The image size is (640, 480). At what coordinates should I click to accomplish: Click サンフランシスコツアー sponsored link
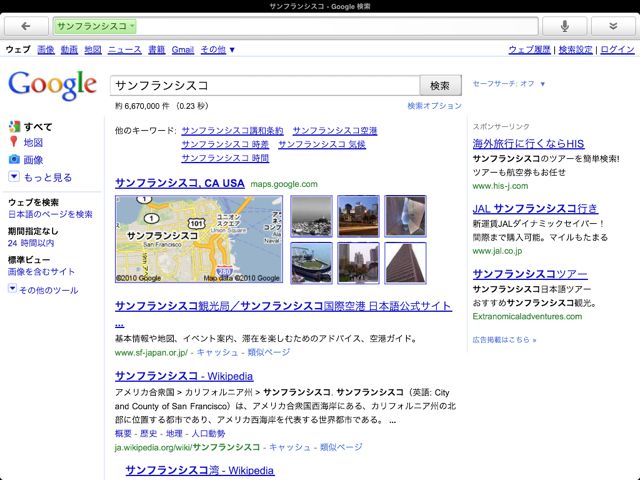point(530,274)
